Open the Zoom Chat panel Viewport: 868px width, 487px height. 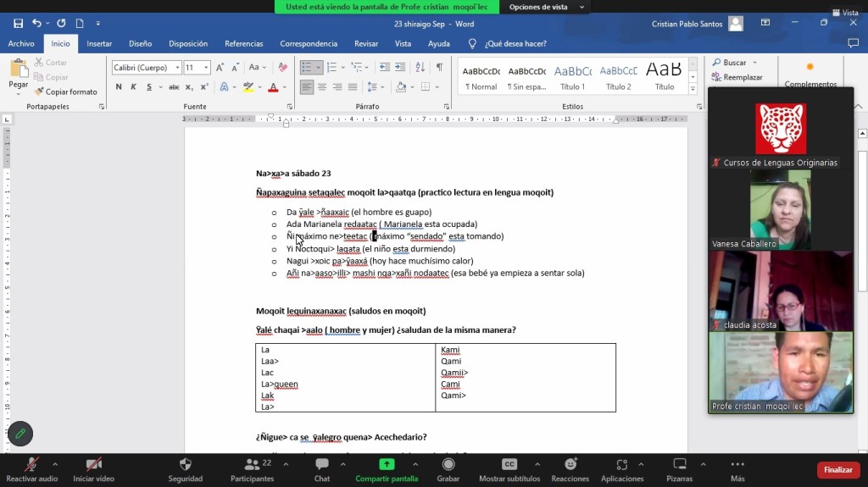click(x=322, y=465)
